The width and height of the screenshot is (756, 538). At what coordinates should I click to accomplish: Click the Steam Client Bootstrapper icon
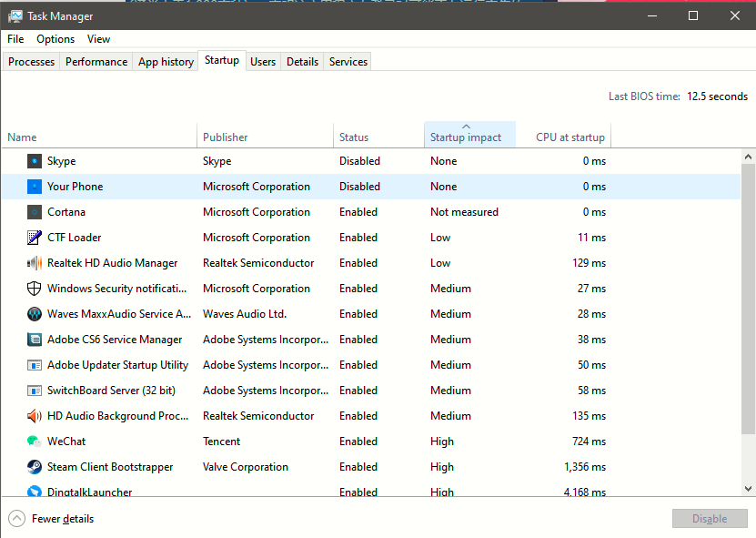point(35,467)
